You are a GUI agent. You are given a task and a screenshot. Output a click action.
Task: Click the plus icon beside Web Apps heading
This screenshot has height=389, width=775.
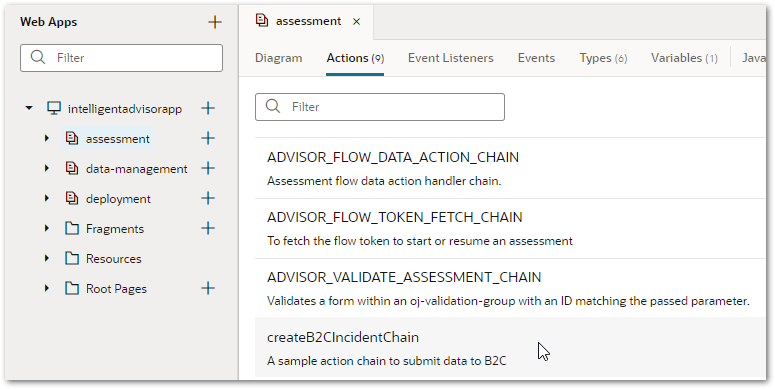(x=215, y=22)
